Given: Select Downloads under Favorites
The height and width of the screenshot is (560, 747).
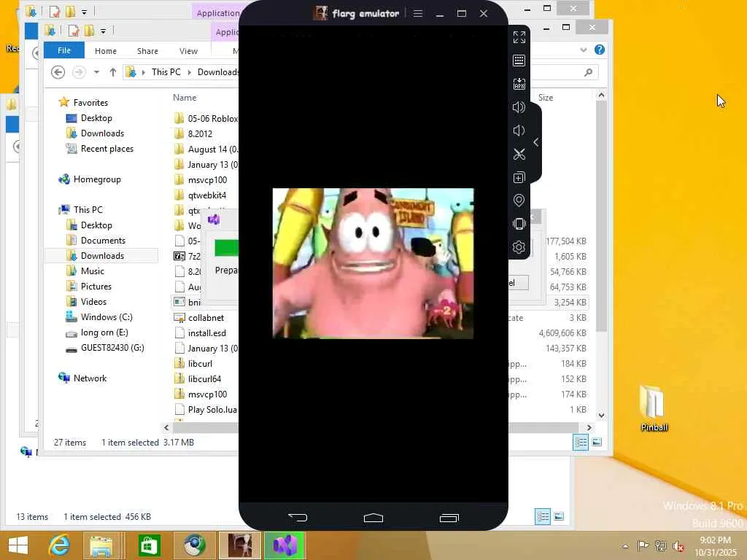Looking at the screenshot, I should point(102,133).
